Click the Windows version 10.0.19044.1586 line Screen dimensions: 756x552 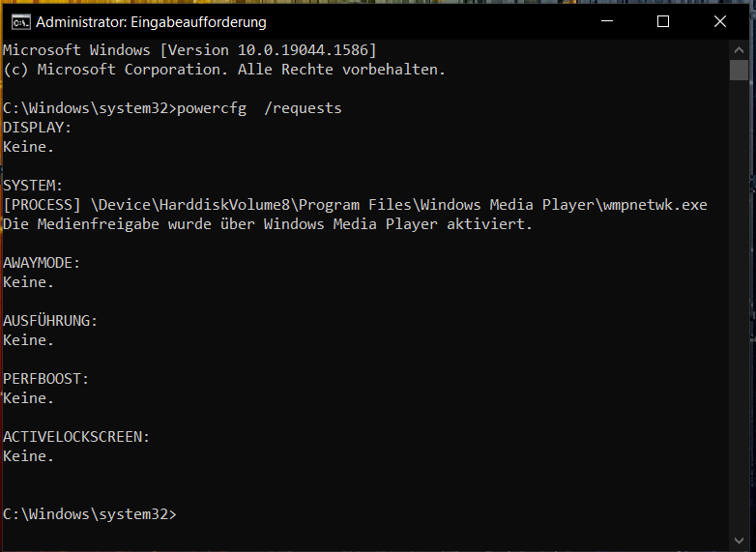[x=189, y=50]
